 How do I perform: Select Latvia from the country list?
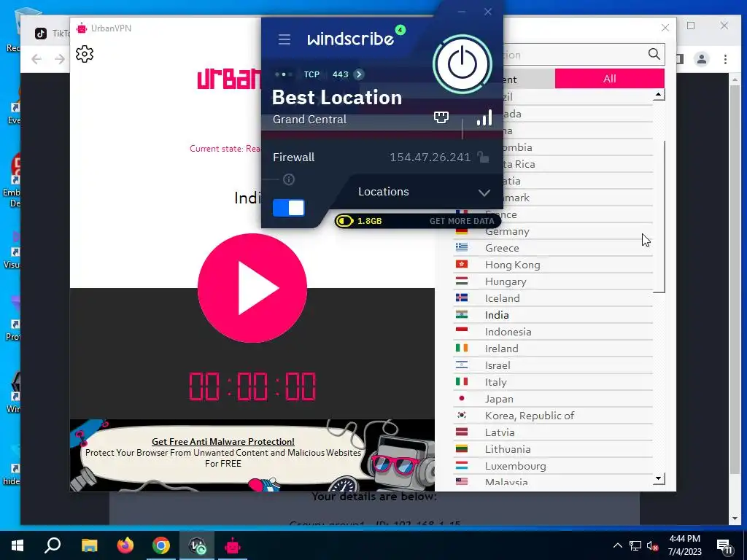coord(553,432)
